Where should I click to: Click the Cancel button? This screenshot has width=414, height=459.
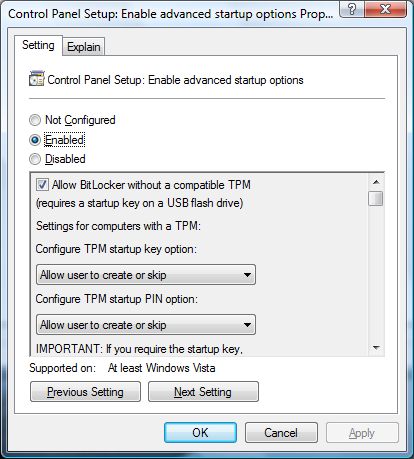281,433
